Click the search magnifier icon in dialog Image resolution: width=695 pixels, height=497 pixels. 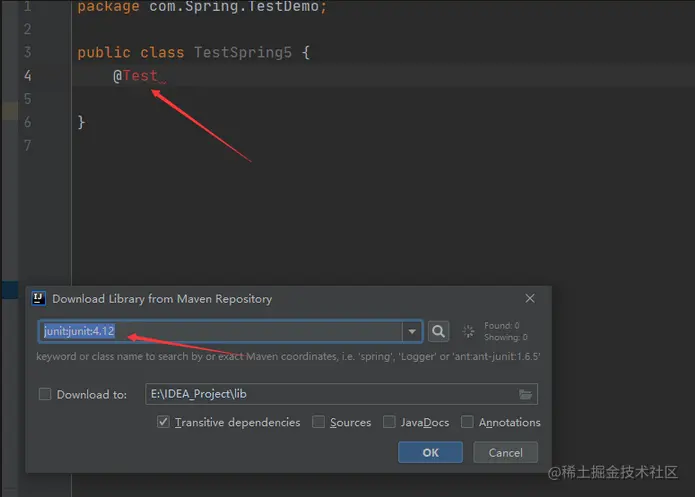(x=438, y=331)
